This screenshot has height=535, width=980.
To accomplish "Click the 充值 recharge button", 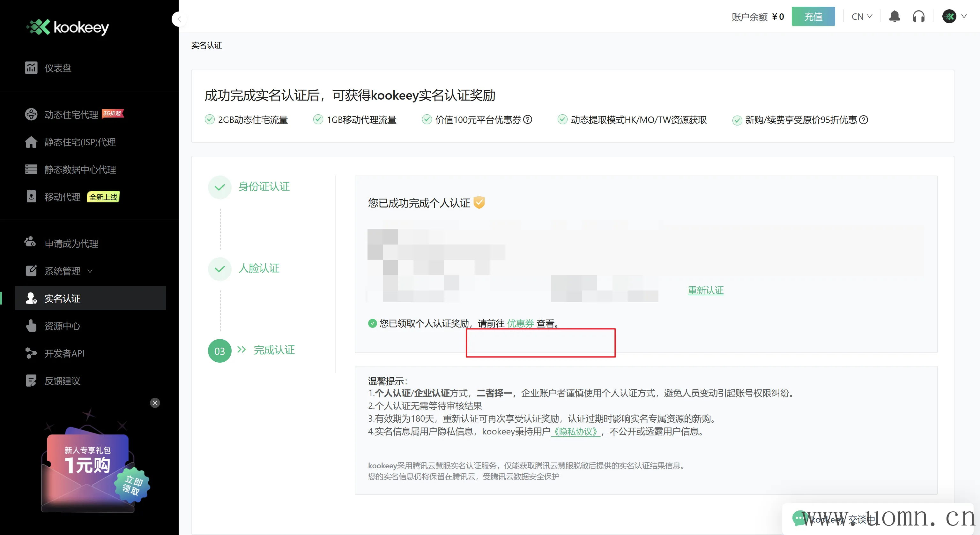I will point(813,17).
